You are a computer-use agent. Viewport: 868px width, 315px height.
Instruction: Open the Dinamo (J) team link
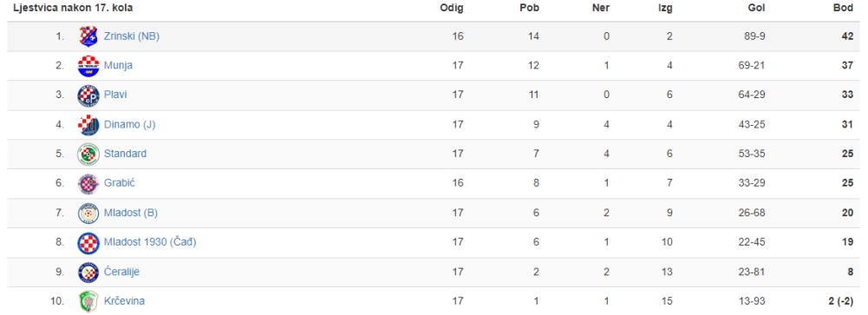[x=129, y=125]
